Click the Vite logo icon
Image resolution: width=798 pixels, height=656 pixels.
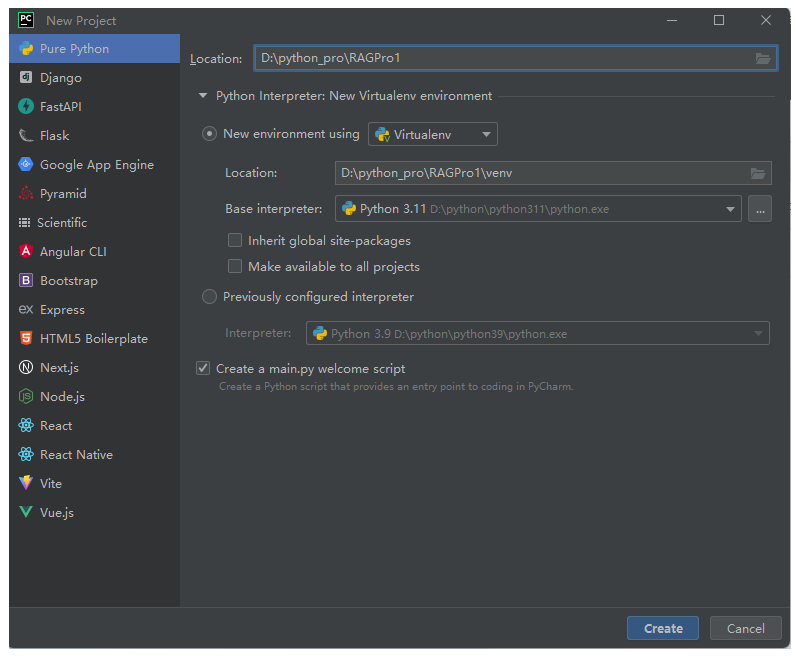26,483
